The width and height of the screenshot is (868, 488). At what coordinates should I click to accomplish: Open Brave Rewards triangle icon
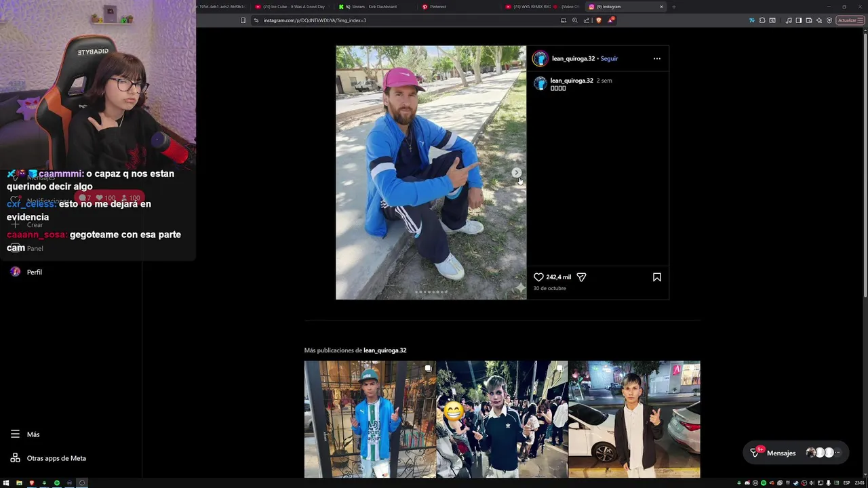611,20
